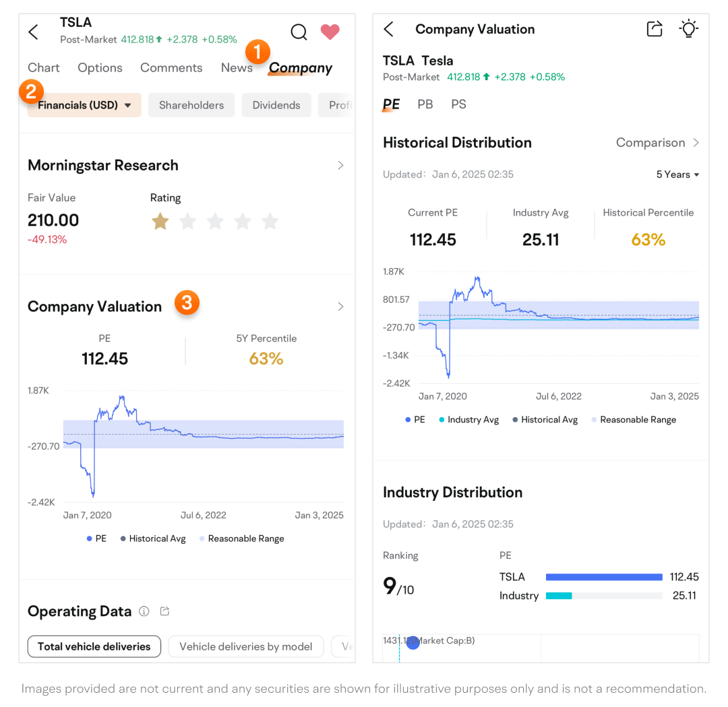
Task: Tap the lightbulb tips icon
Action: (x=688, y=29)
